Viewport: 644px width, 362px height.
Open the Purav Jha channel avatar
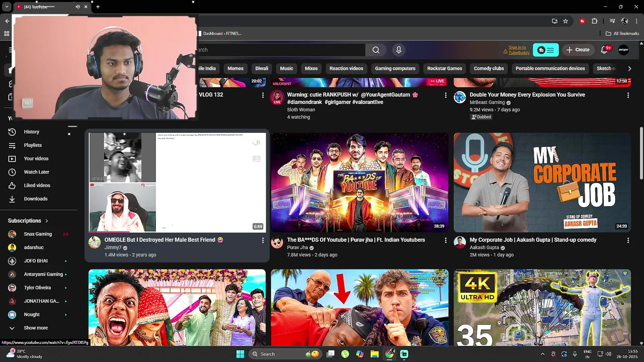pyautogui.click(x=277, y=242)
